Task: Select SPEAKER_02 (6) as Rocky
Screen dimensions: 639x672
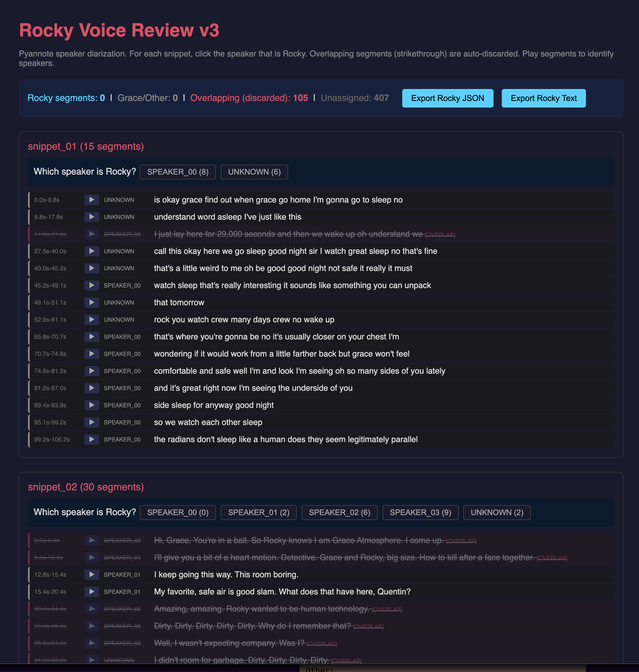Action: (x=339, y=513)
